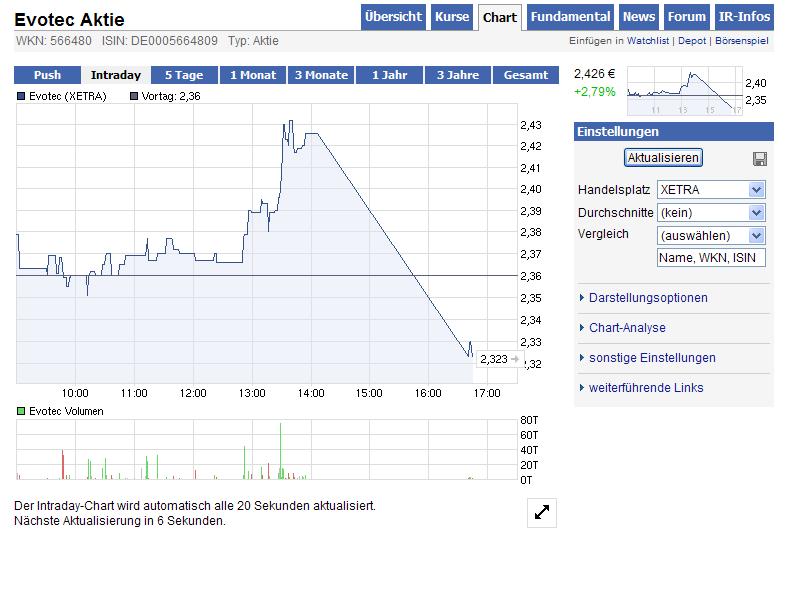Select the Intraday time range
The height and width of the screenshot is (600, 800).
[x=116, y=75]
